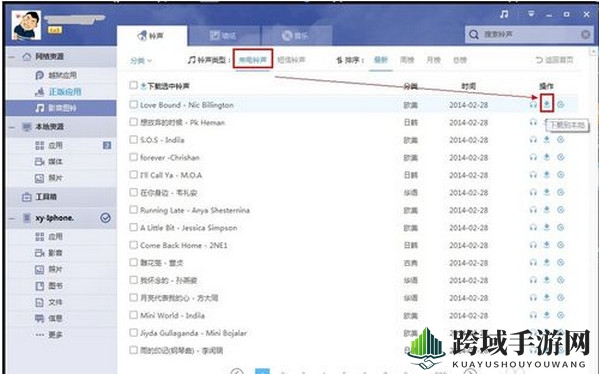Download the S.O.S - Indila ringtone

(547, 140)
